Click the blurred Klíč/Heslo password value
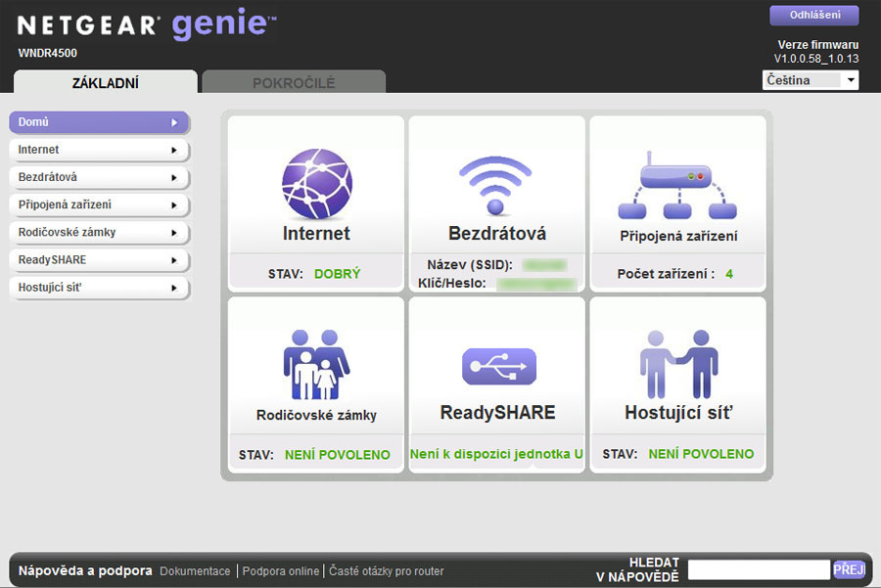Viewport: 881px width, 588px height. pyautogui.click(x=536, y=284)
